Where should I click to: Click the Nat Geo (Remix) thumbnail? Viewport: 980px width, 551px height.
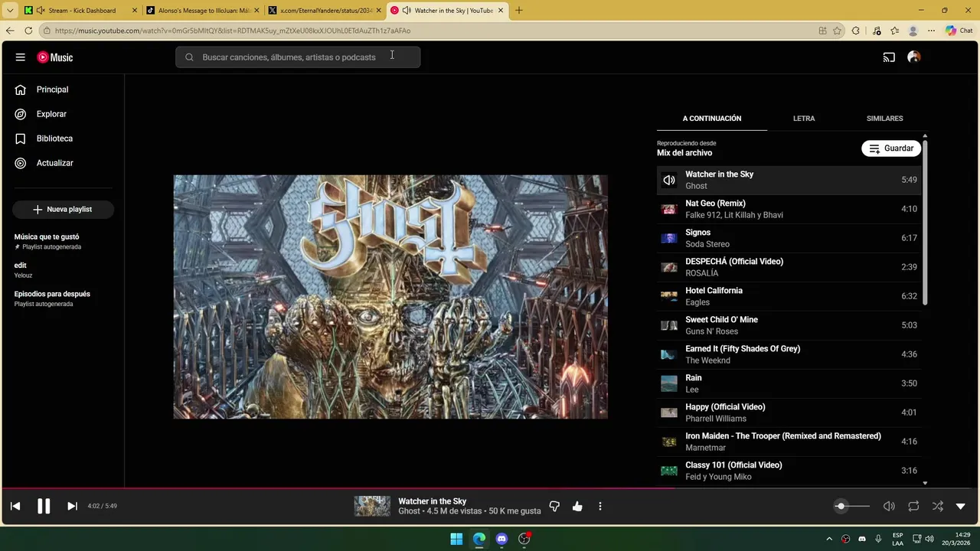669,209
